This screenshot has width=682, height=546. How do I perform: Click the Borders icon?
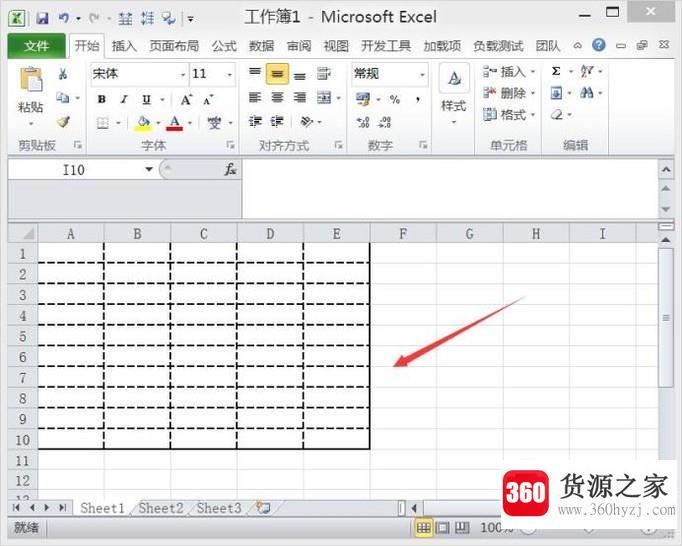point(103,123)
